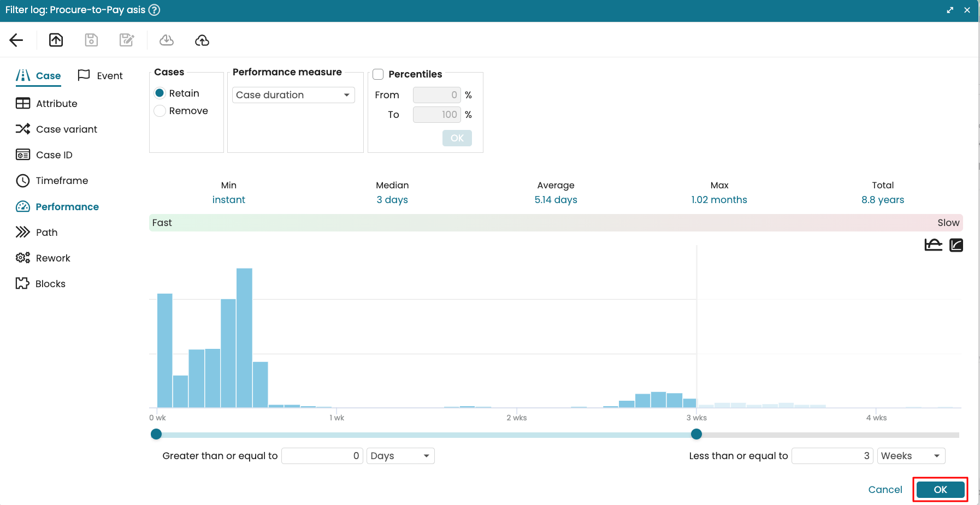
Task: Open the Rework filter
Action: click(x=53, y=258)
